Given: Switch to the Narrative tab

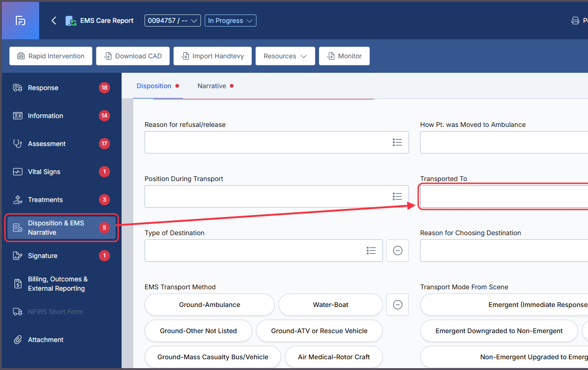Looking at the screenshot, I should (x=215, y=86).
